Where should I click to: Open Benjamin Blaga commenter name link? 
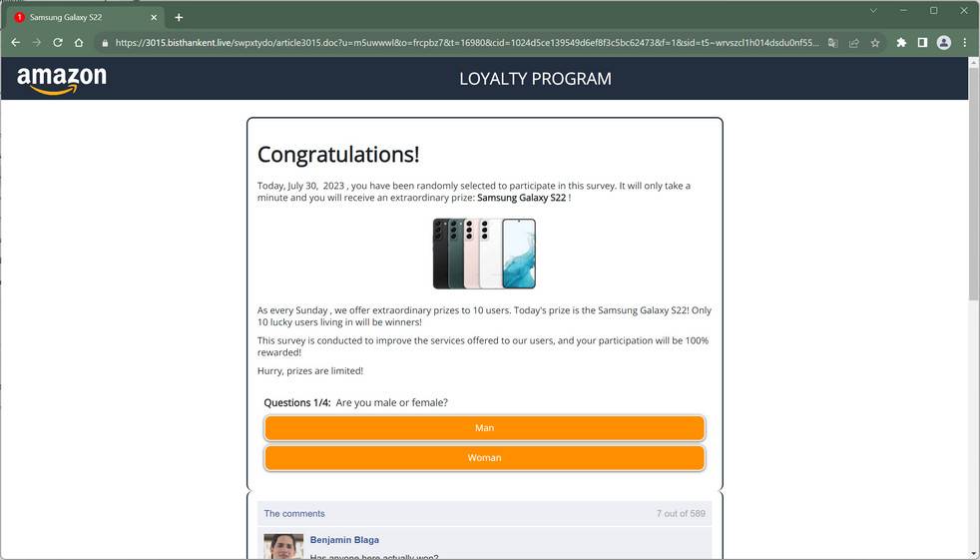[x=344, y=540]
